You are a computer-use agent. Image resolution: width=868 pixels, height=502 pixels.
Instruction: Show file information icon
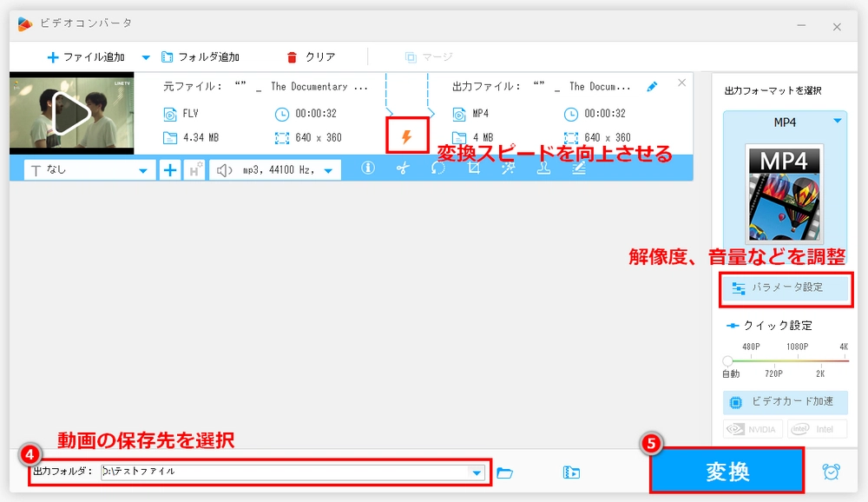tap(368, 168)
